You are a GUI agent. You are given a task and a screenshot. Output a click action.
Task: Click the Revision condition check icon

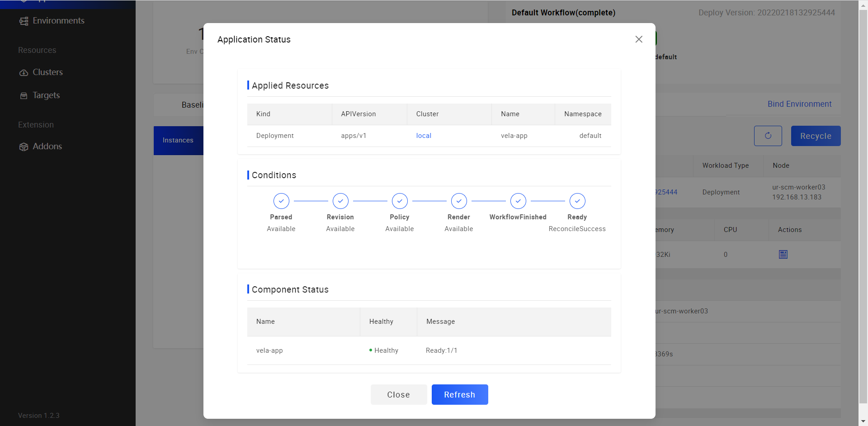tap(340, 201)
